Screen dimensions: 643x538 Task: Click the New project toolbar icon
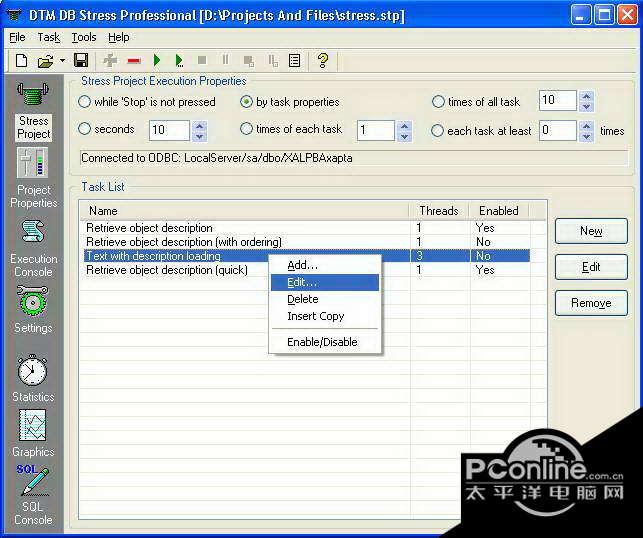point(21,61)
